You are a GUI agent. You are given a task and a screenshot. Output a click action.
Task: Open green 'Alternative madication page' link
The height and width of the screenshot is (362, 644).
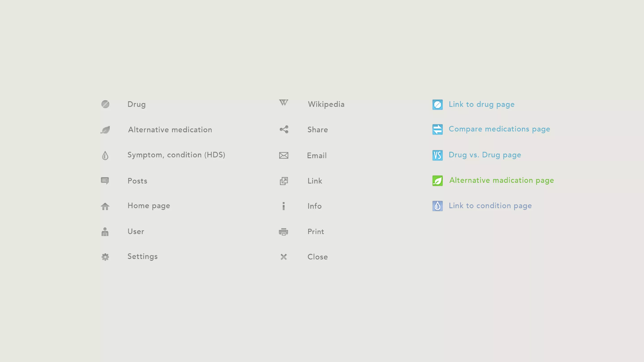[501, 180]
